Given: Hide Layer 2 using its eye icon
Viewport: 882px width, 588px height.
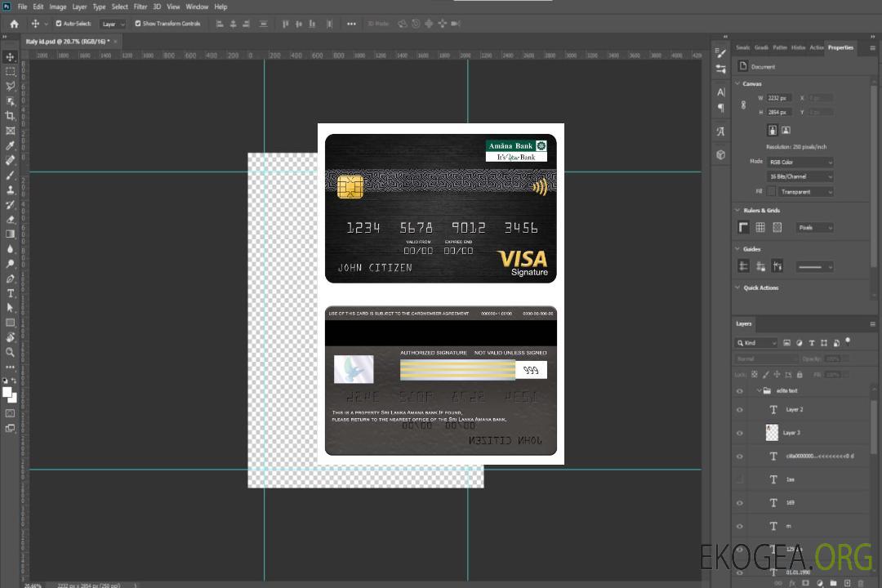Looking at the screenshot, I should point(740,410).
